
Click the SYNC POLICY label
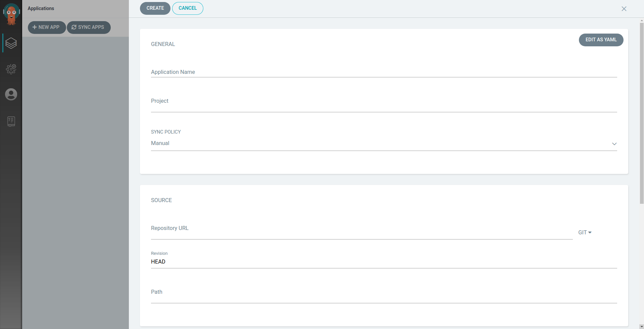click(x=166, y=132)
